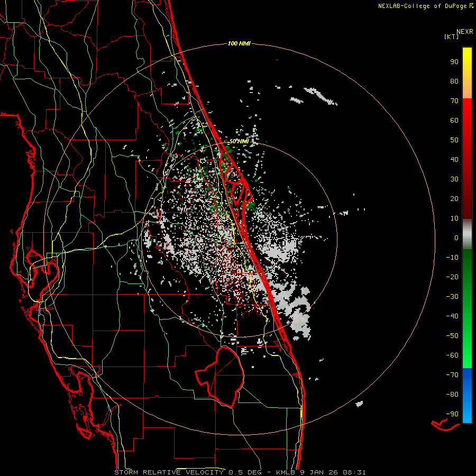
Task: Click the bright red segment of the color bar
Action: tap(467, 122)
